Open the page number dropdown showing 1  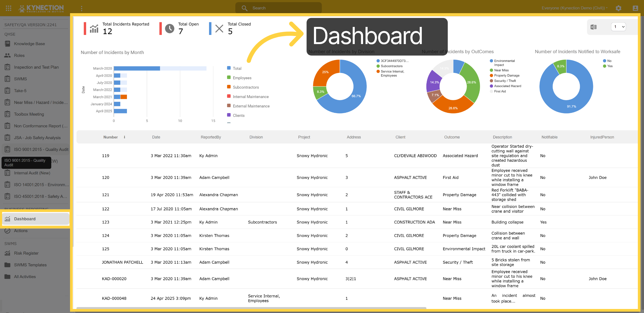pos(619,27)
